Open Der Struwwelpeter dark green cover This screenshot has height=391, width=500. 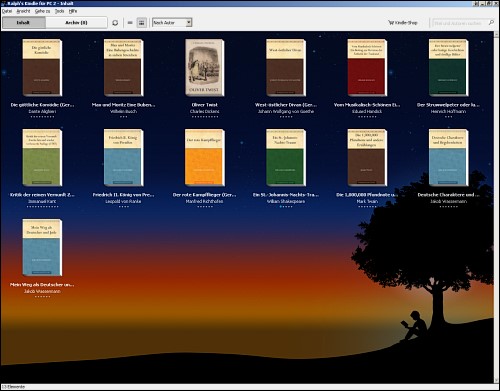pyautogui.click(x=448, y=68)
